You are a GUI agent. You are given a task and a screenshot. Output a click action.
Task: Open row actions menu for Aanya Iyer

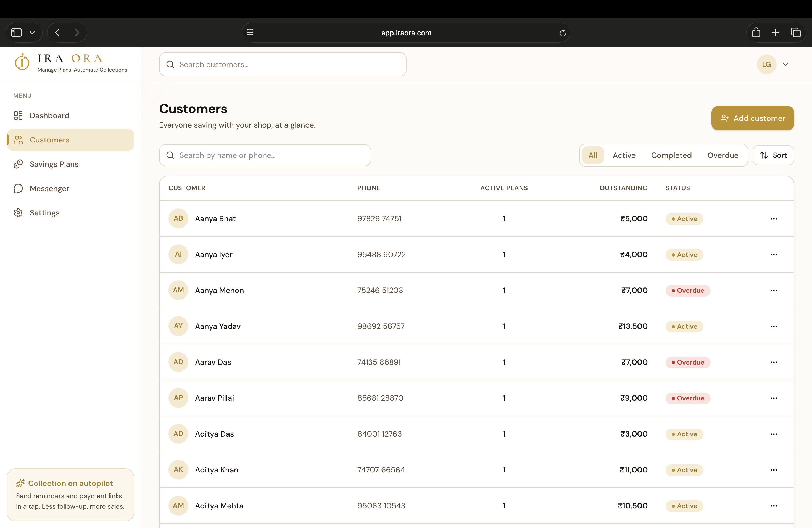(x=773, y=254)
